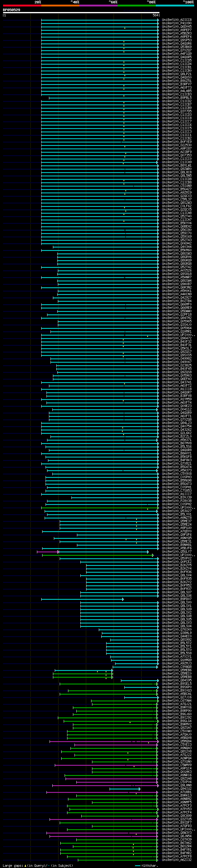Open hit UniRef100_A2ICC8

[x=177, y=20]
